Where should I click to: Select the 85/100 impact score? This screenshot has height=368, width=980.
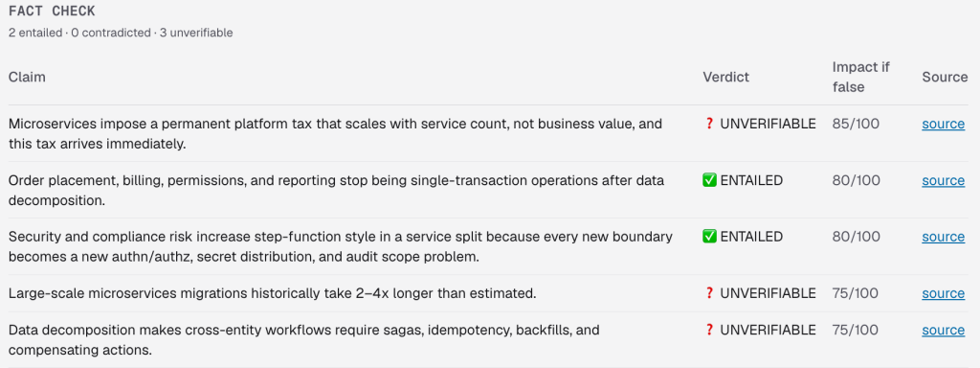pos(856,124)
